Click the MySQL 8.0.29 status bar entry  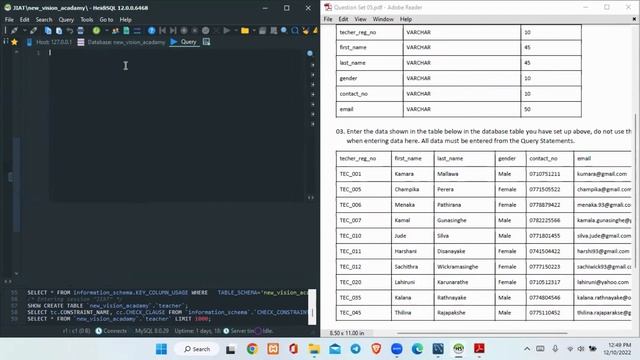point(151,331)
